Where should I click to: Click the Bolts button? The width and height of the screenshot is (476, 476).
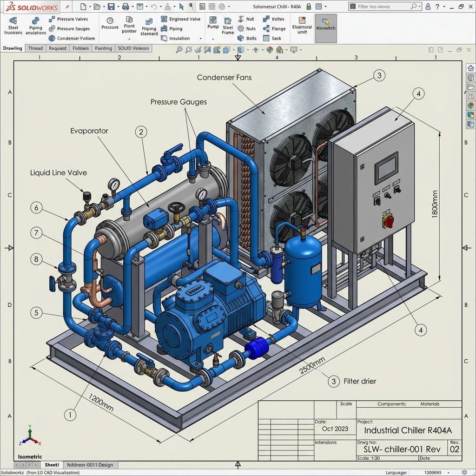point(247,39)
